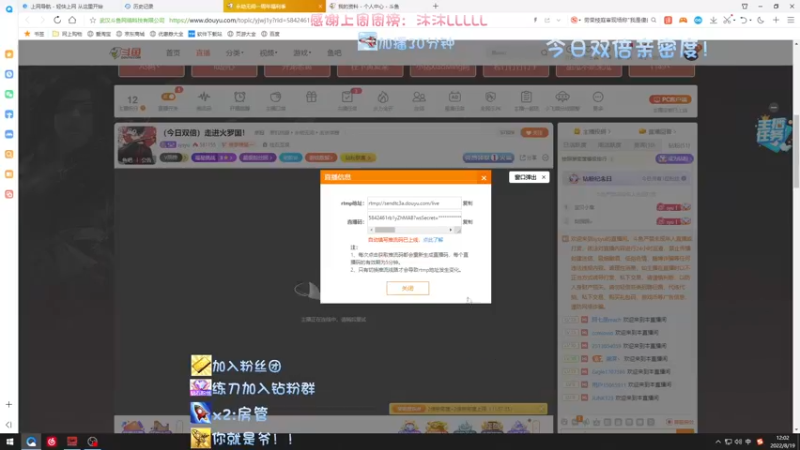Open the 百度 bookmark

pyautogui.click(x=270, y=34)
